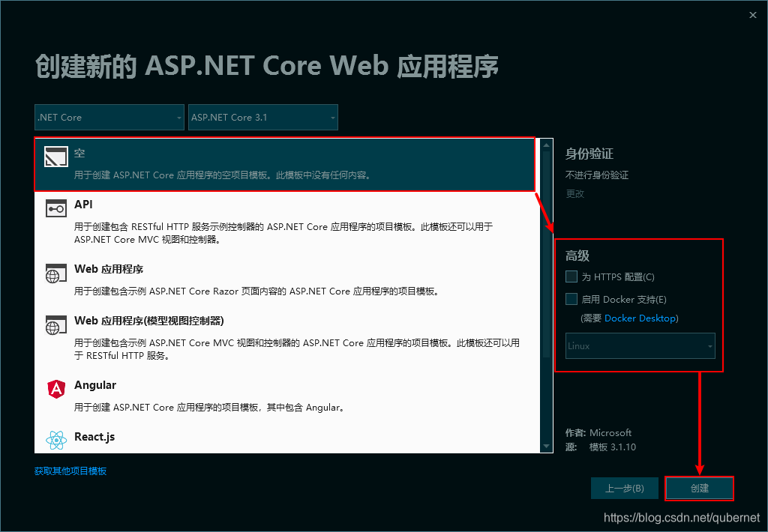Click the 模板 3.1.10 source text
The image size is (768, 532).
tap(612, 447)
